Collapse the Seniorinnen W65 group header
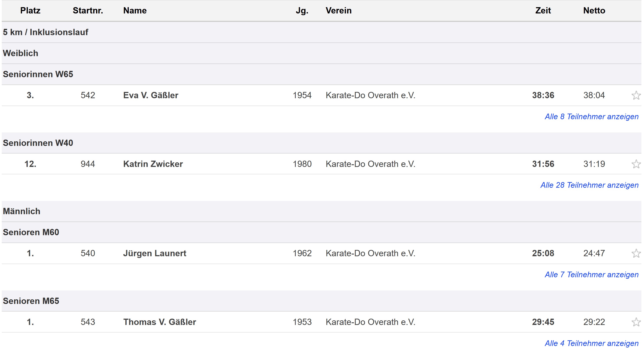Viewport: 644px width, 349px height. (x=38, y=74)
